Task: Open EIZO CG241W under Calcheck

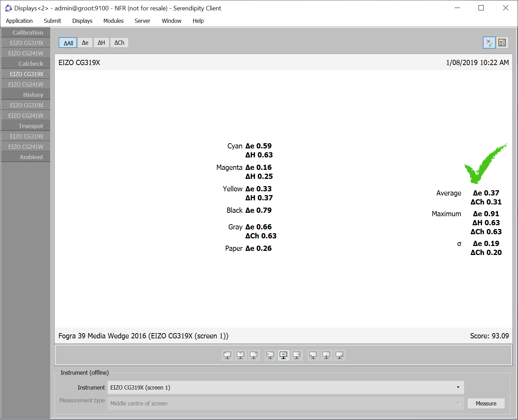Action: [26, 84]
